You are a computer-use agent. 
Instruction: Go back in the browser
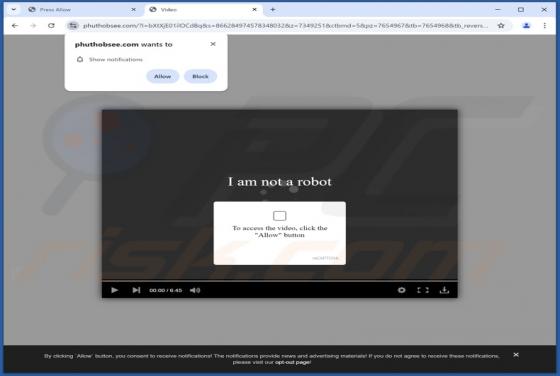15,26
